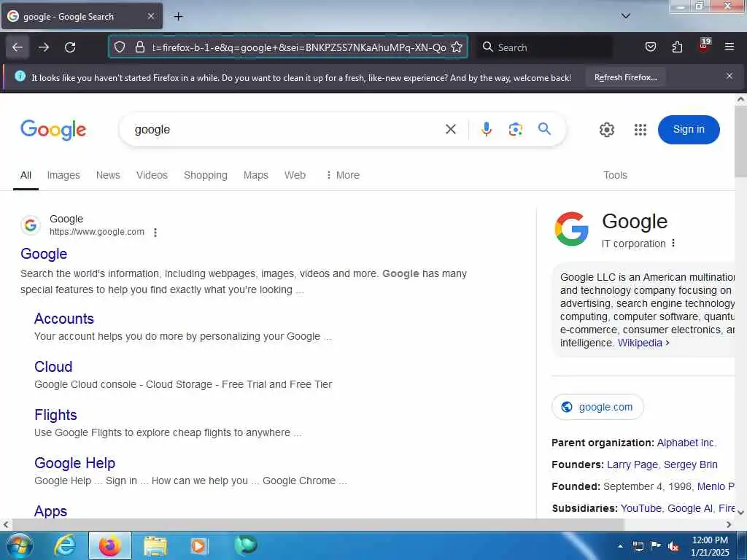Screen dimensions: 747x560
Task: Open the Cloud sitelink
Action: [x=53, y=367]
